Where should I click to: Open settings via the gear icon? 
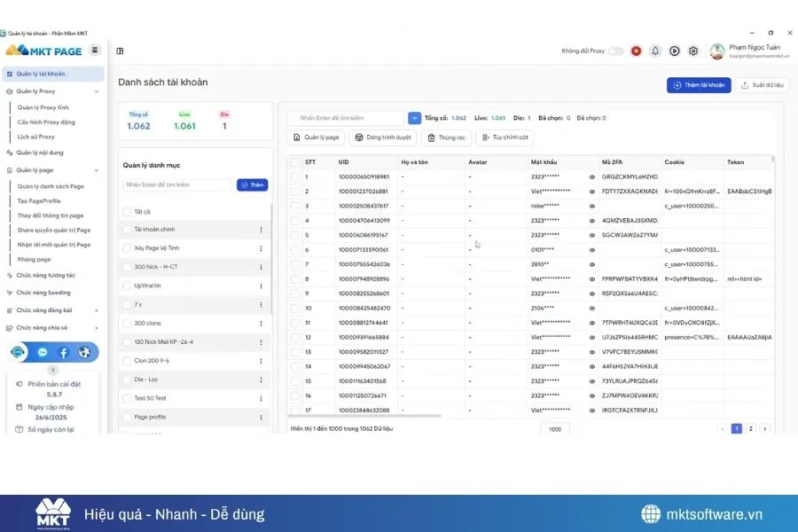[x=693, y=51]
